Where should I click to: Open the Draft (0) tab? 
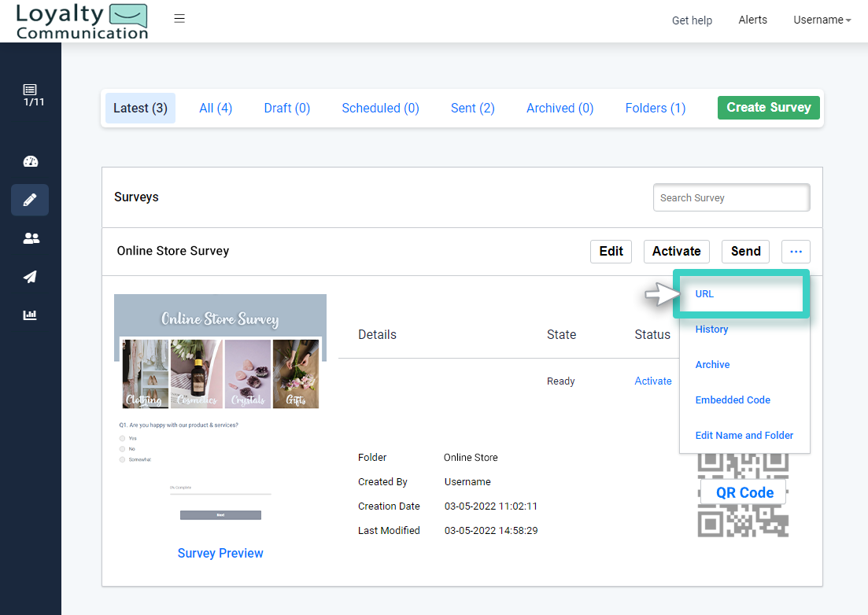286,108
